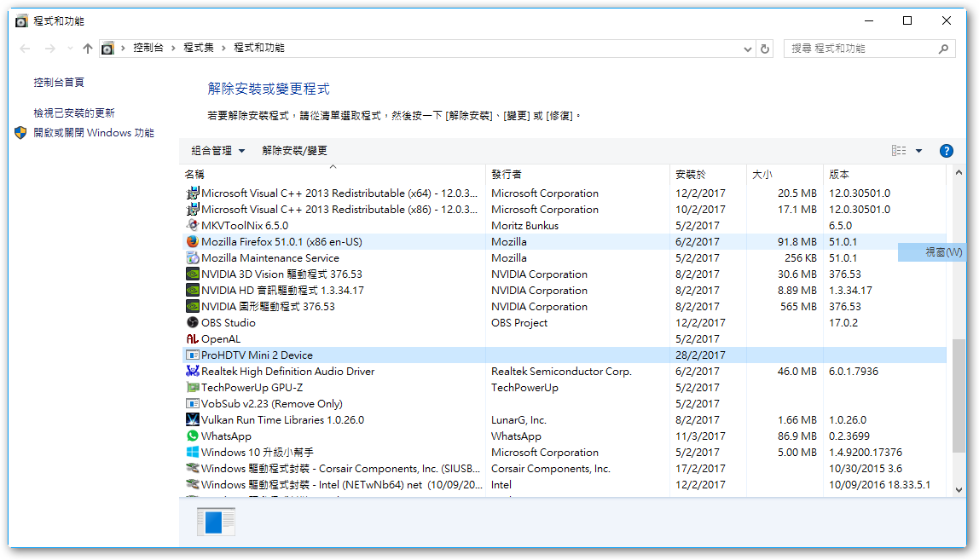The height and width of the screenshot is (560, 979).
Task: Click the 86.9 MB size cell
Action: 797,436
